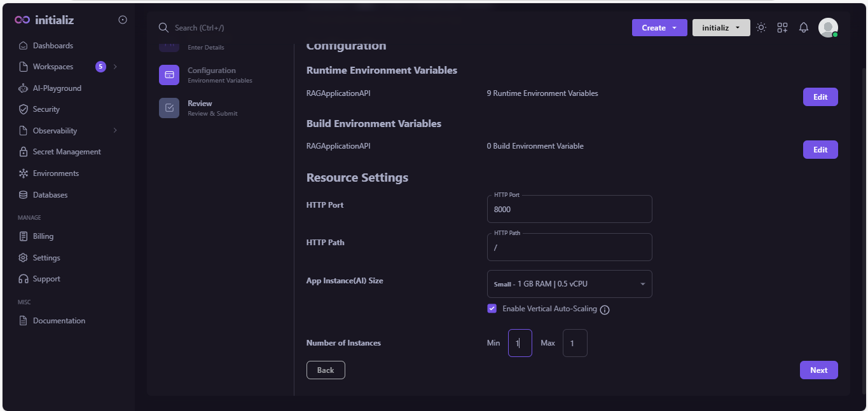The image size is (868, 411).
Task: Open the Billing page
Action: pos(42,236)
